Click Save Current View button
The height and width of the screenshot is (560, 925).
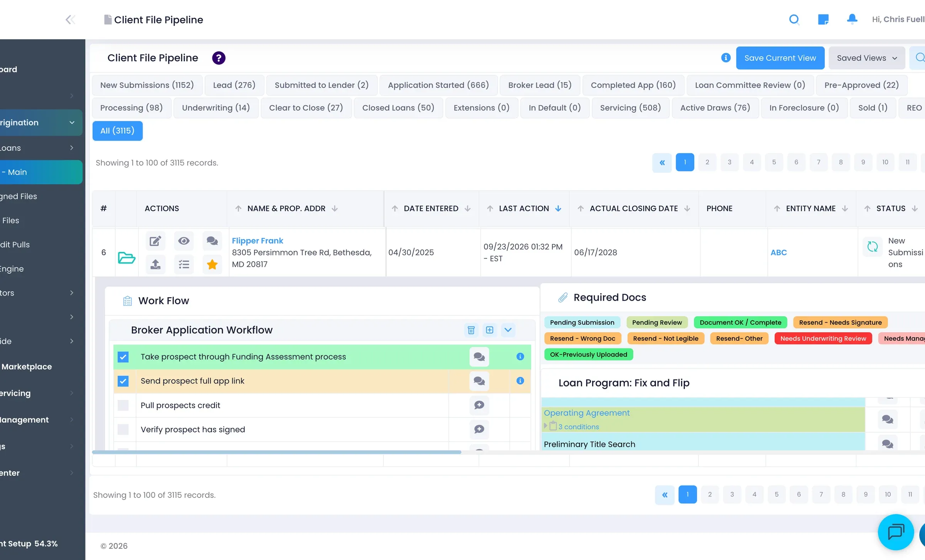click(780, 58)
